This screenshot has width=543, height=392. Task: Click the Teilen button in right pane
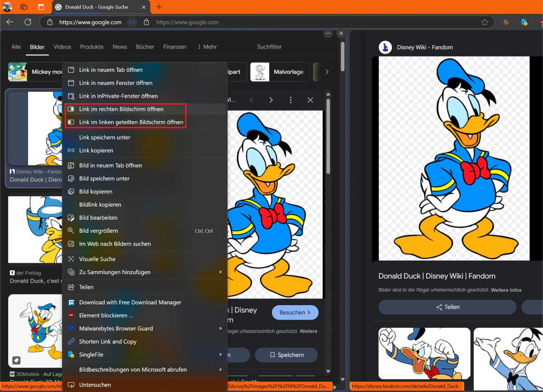(x=447, y=307)
